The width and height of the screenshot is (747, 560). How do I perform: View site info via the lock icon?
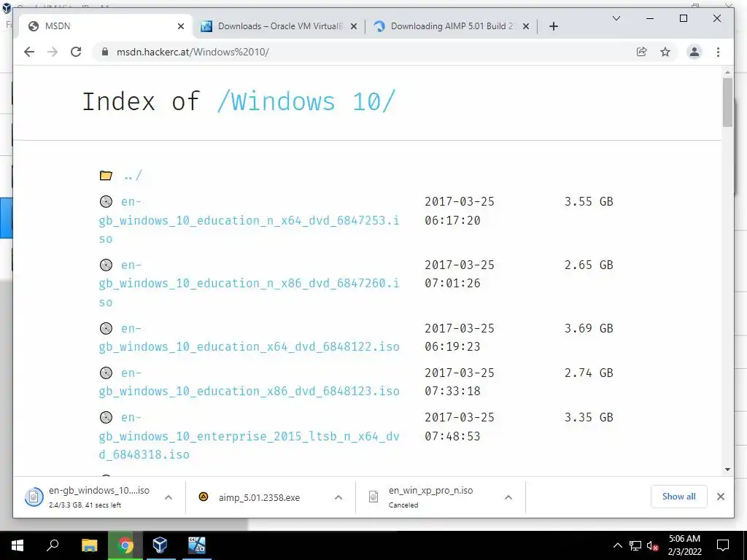point(105,52)
